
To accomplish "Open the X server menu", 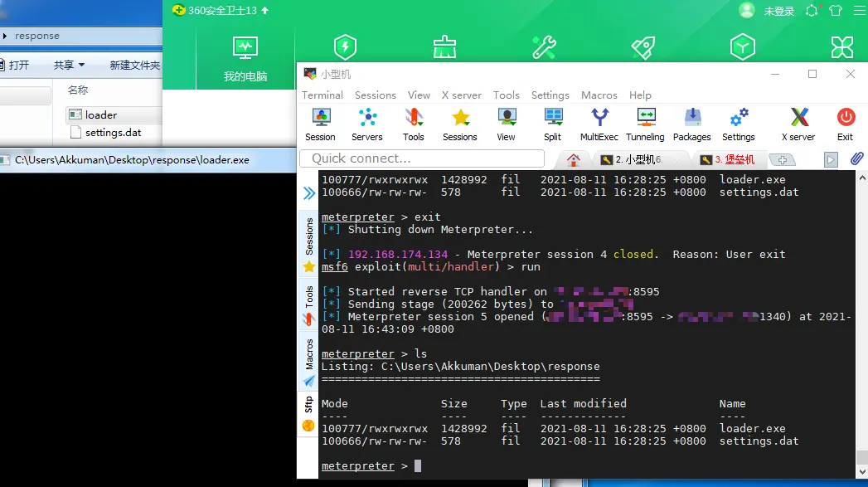I will [462, 95].
